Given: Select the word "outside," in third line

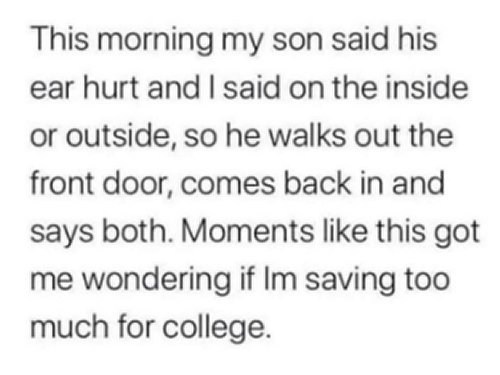Looking at the screenshot, I should click(121, 135).
